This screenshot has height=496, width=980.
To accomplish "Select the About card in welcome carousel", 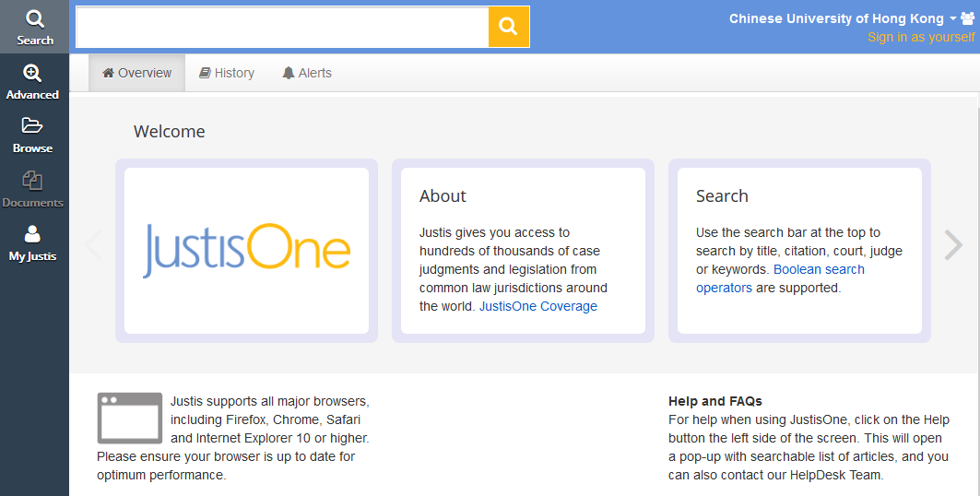I will point(523,251).
